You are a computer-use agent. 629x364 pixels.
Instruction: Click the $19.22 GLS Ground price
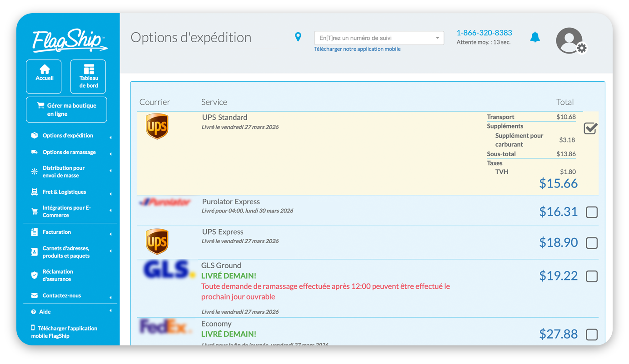[558, 275]
